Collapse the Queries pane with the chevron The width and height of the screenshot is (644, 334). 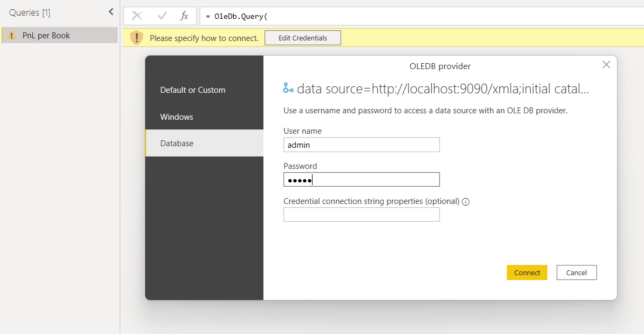[111, 12]
